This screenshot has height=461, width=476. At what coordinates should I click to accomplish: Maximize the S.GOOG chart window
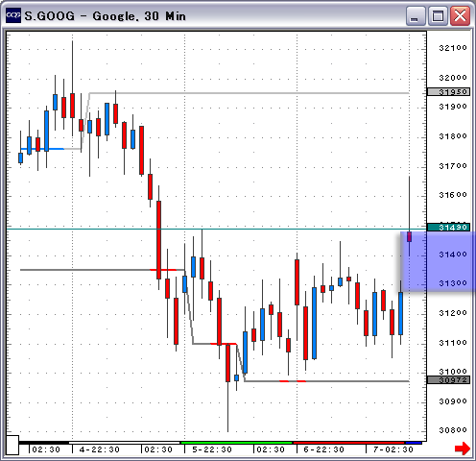[438, 15]
